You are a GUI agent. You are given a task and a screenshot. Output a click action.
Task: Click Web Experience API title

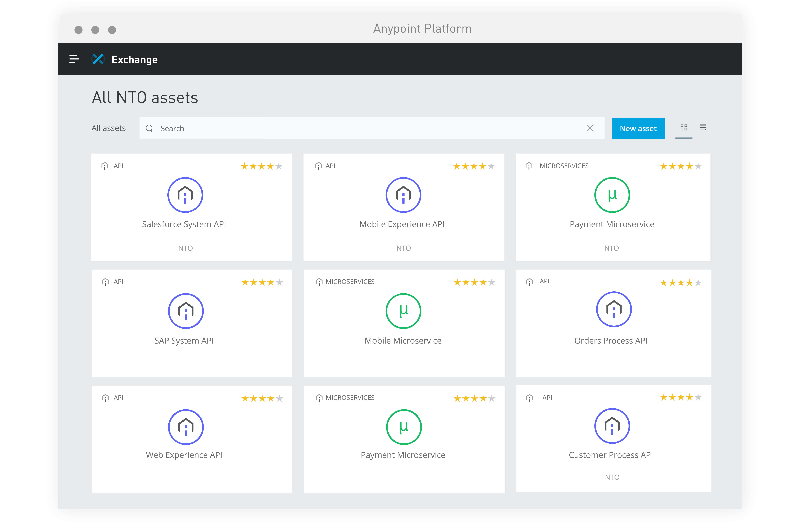coord(184,455)
